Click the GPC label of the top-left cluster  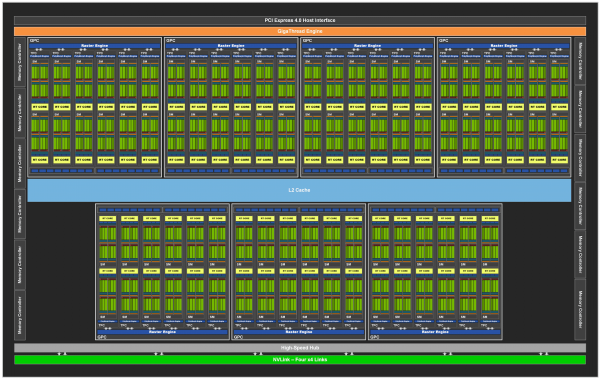tap(34, 40)
